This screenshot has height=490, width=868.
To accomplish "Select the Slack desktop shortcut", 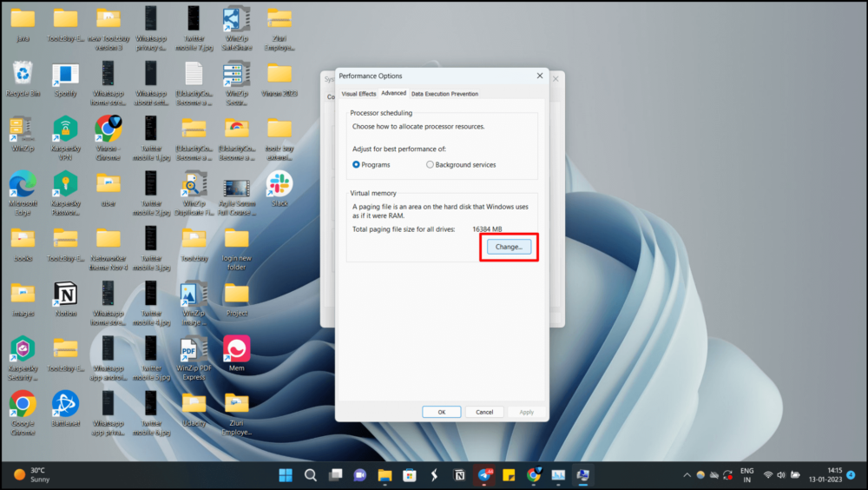I will 279,189.
